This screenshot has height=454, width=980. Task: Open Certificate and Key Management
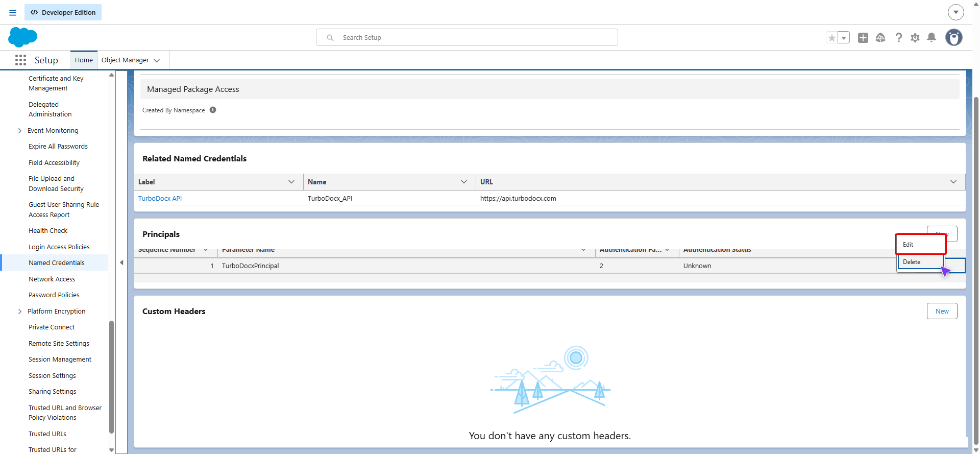pyautogui.click(x=56, y=83)
